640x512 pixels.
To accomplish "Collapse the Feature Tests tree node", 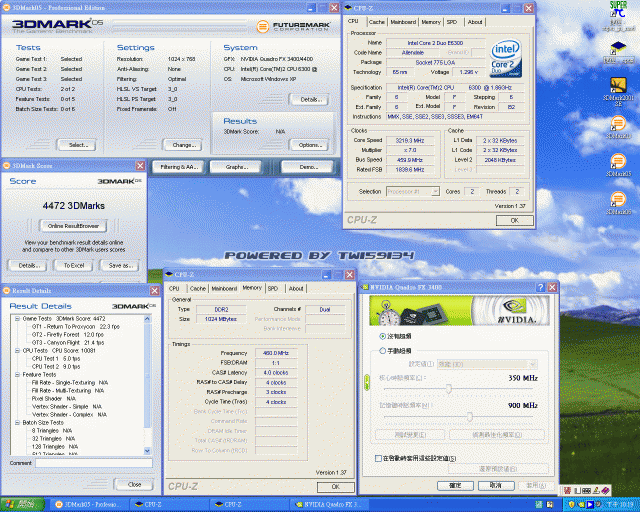I will (x=18, y=374).
